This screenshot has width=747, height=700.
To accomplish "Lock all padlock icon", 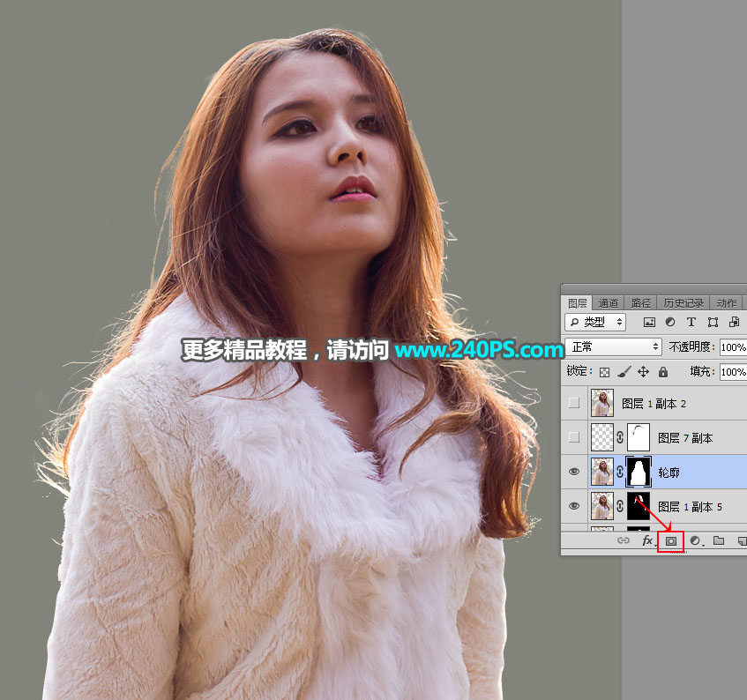I will click(662, 371).
